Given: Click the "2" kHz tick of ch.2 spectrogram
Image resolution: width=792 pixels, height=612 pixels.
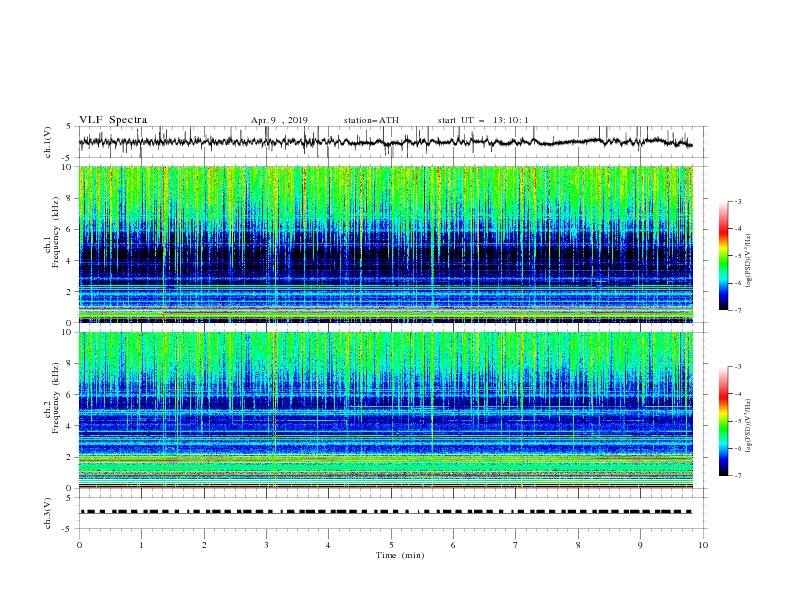Looking at the screenshot, I should pyautogui.click(x=70, y=457).
